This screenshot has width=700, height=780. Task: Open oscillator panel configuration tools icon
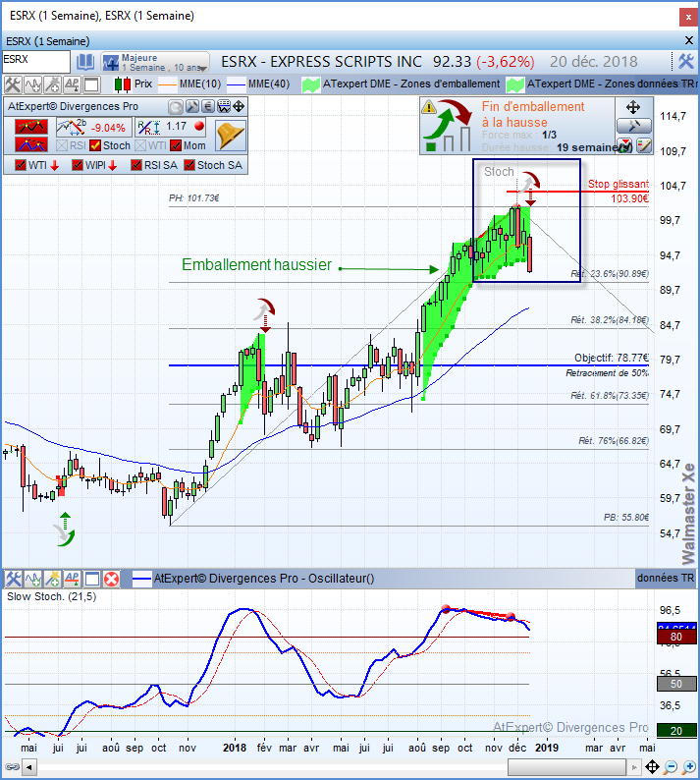point(13,579)
